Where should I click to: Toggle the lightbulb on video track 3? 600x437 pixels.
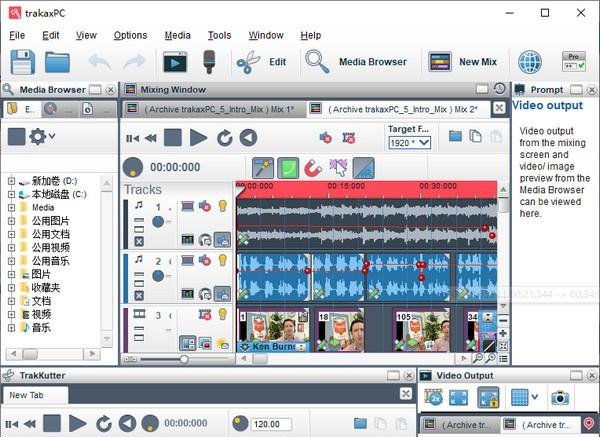[223, 317]
